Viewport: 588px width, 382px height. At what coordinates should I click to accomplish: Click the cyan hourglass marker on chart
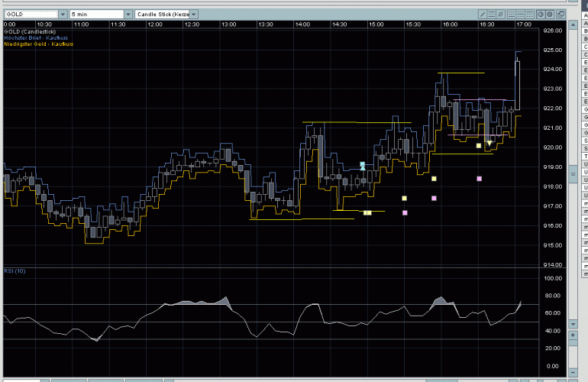[363, 165]
